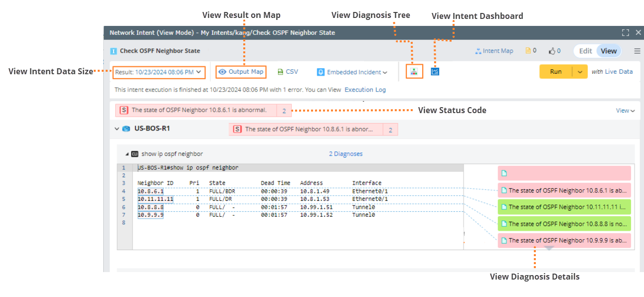Image resolution: width=644 pixels, height=297 pixels.
Task: Open the hamburger menu icon
Action: point(637,51)
